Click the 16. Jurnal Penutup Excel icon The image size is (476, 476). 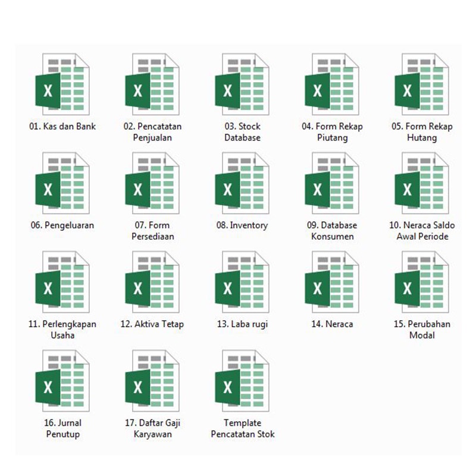[x=62, y=382]
